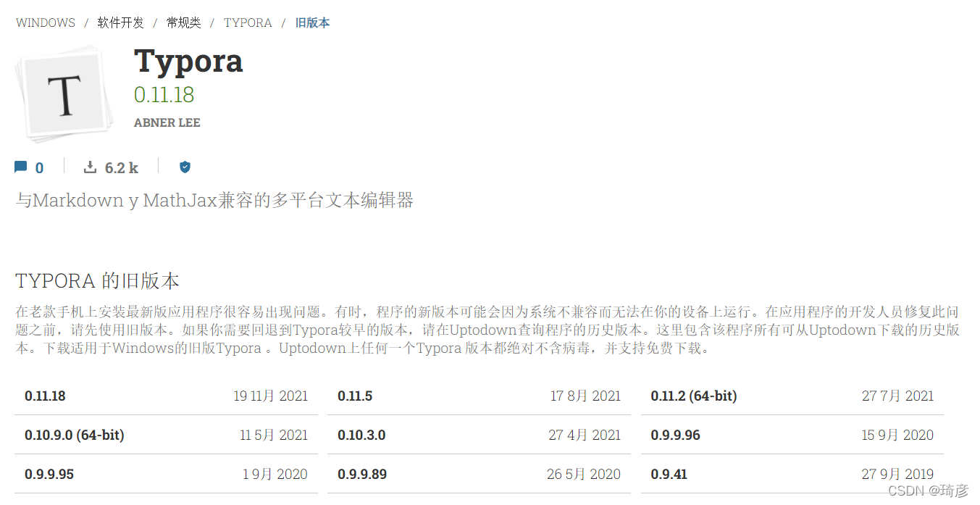Click the date 11 5月 2021
Screen dimensions: 980x505
[274, 435]
